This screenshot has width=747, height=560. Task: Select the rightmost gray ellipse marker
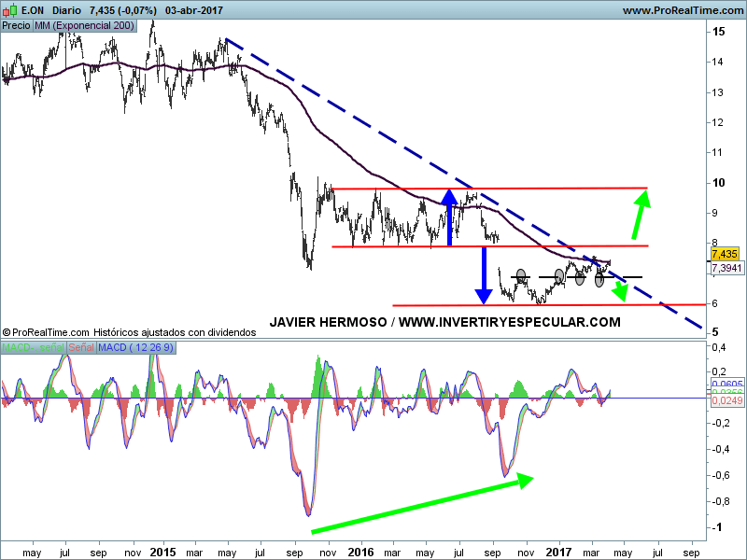click(599, 277)
